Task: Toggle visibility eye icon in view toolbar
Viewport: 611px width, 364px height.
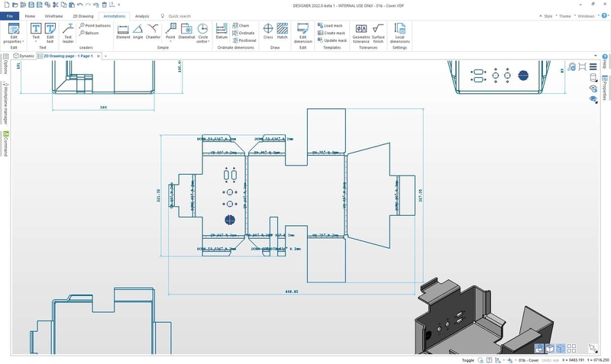Action: tap(593, 89)
